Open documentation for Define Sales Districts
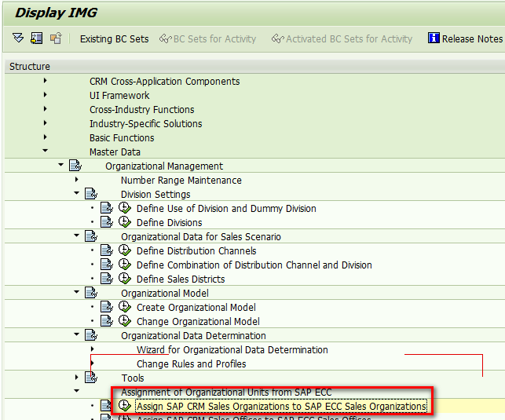 coord(107,279)
